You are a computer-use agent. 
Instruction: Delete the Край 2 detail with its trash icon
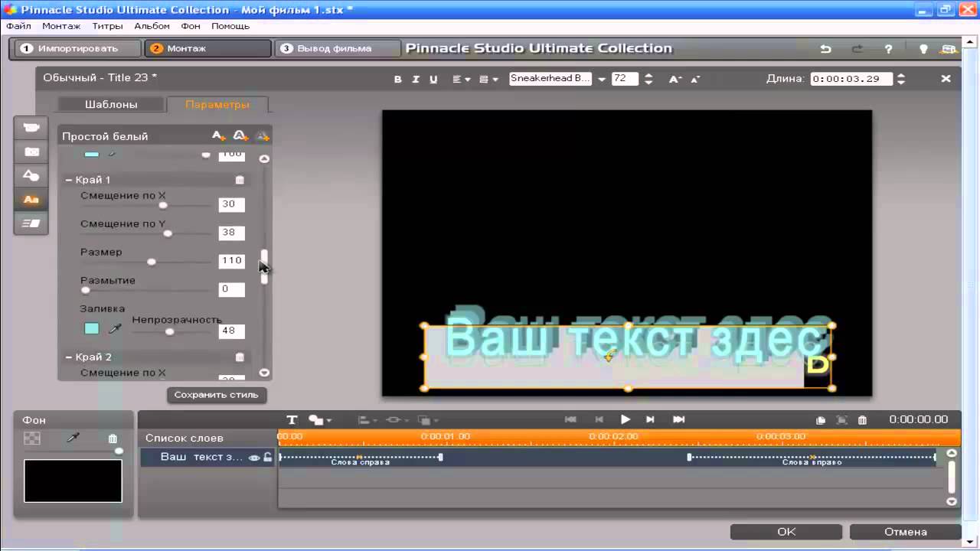pyautogui.click(x=240, y=357)
